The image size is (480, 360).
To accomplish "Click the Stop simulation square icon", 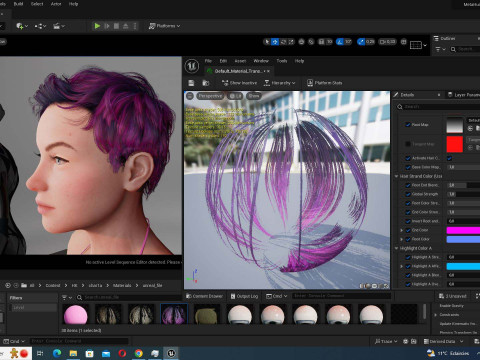I will 116,26.
